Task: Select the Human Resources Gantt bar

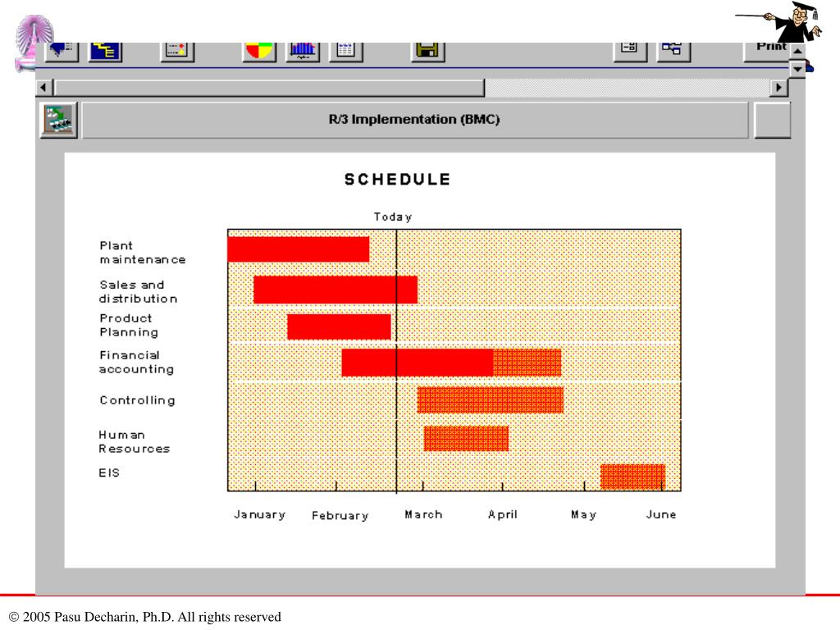Action: pyautogui.click(x=466, y=439)
